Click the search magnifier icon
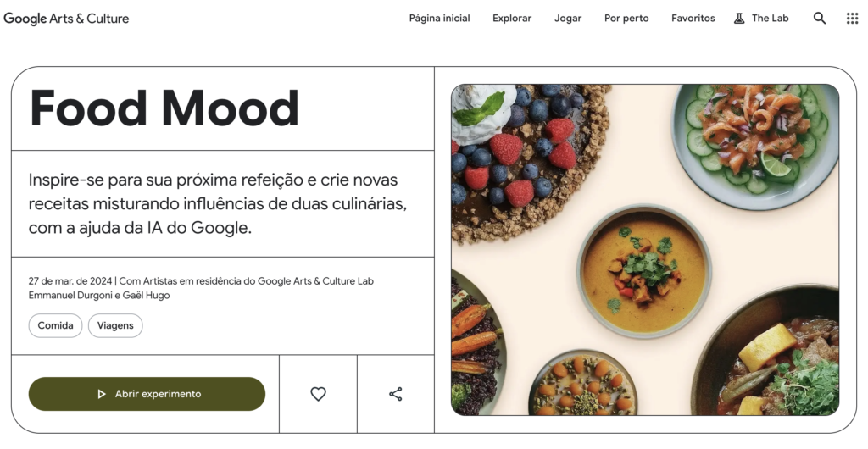Screen dimensions: 868x449 point(820,19)
